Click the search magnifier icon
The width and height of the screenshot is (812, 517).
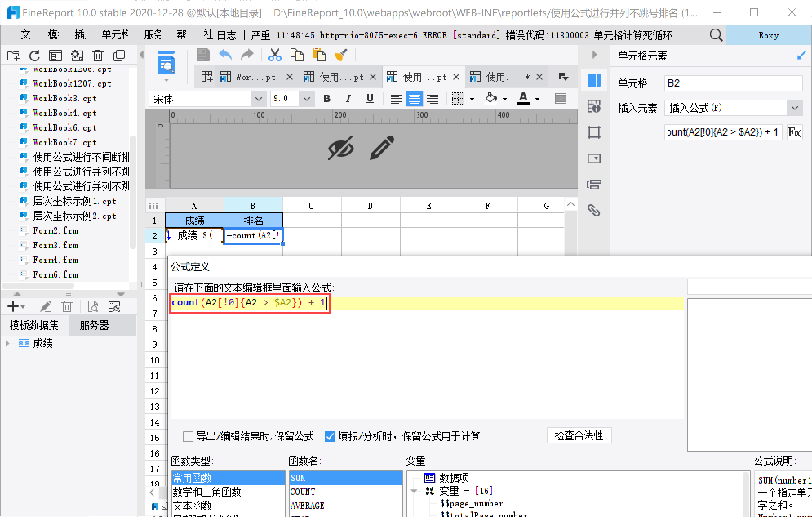pyautogui.click(x=716, y=35)
